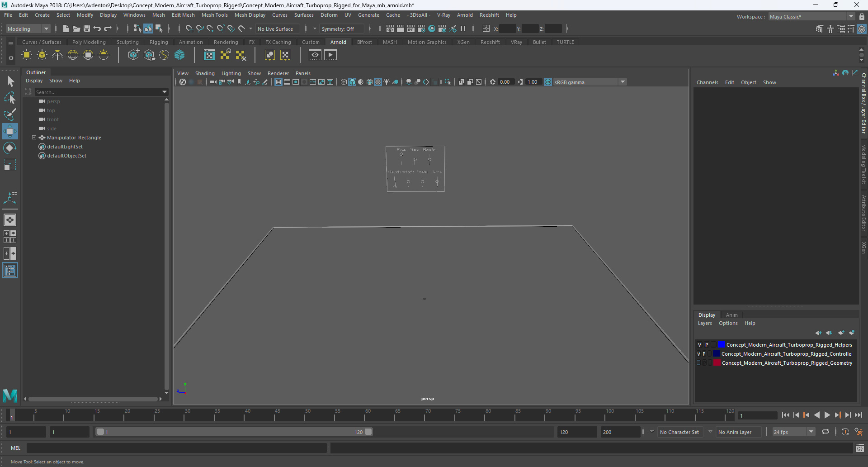Create Arnold physical sky icon

[x=104, y=55]
